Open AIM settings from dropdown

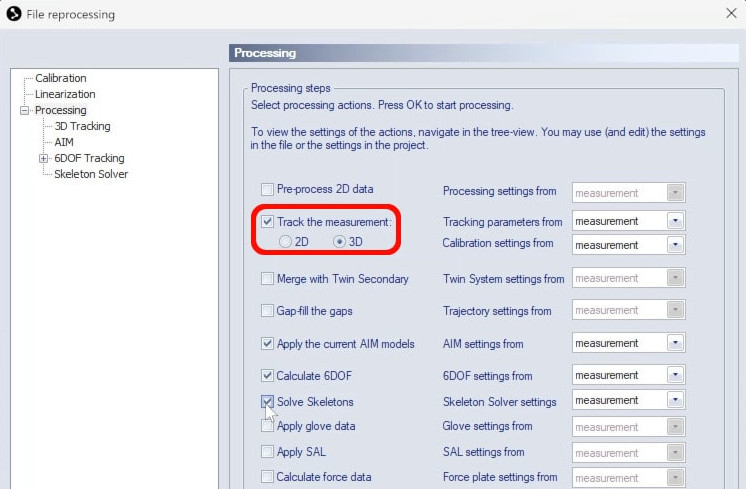676,344
